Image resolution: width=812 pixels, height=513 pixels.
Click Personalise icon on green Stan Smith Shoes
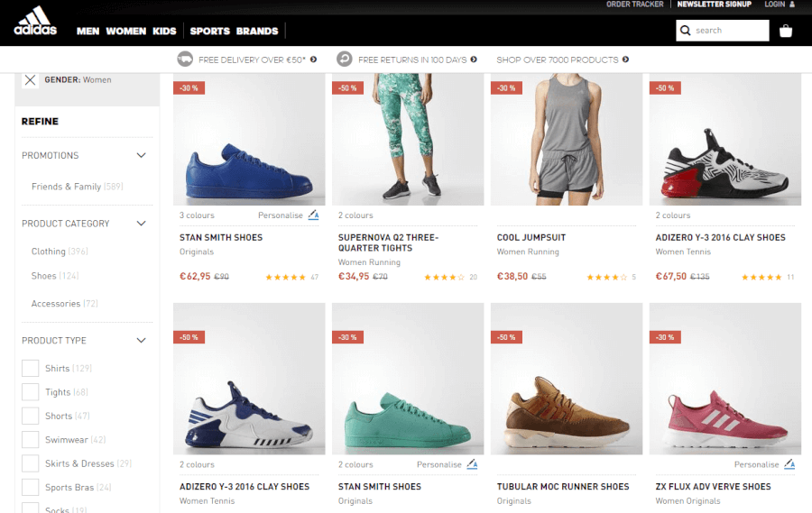pyautogui.click(x=472, y=464)
